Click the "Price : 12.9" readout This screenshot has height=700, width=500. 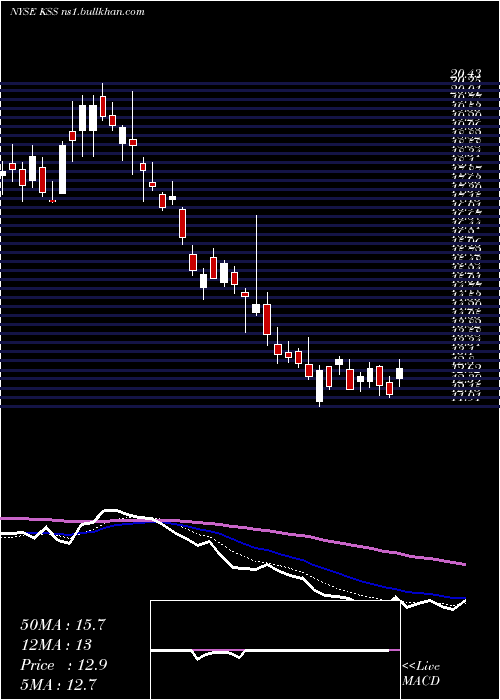63,664
